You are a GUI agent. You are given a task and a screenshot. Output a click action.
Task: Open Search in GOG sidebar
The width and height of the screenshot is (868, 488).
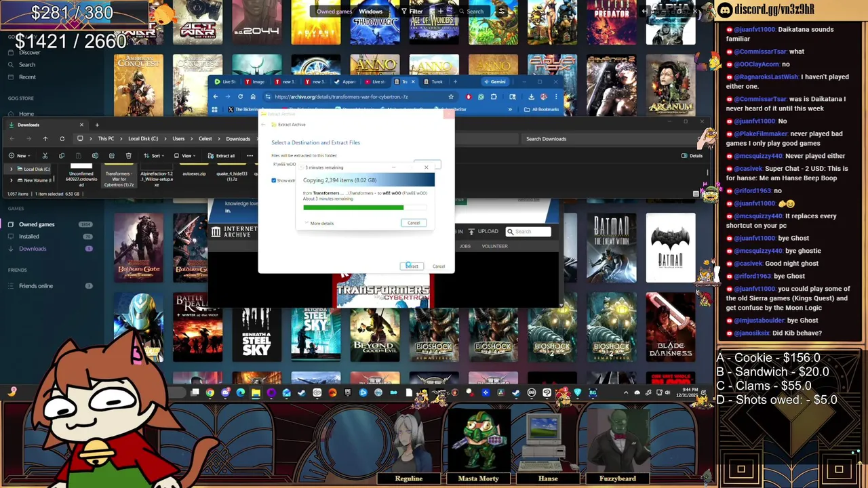click(x=27, y=64)
